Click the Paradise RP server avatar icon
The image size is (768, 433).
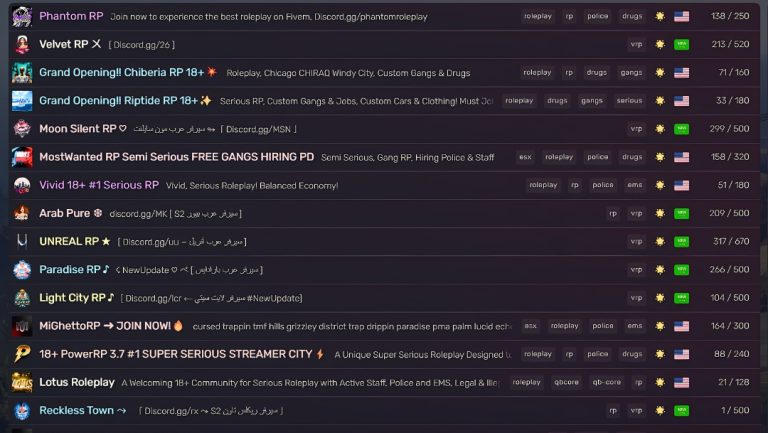(22, 270)
